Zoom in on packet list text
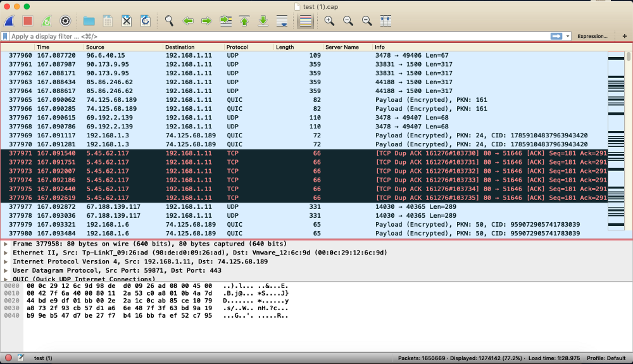633x364 pixels. [329, 21]
